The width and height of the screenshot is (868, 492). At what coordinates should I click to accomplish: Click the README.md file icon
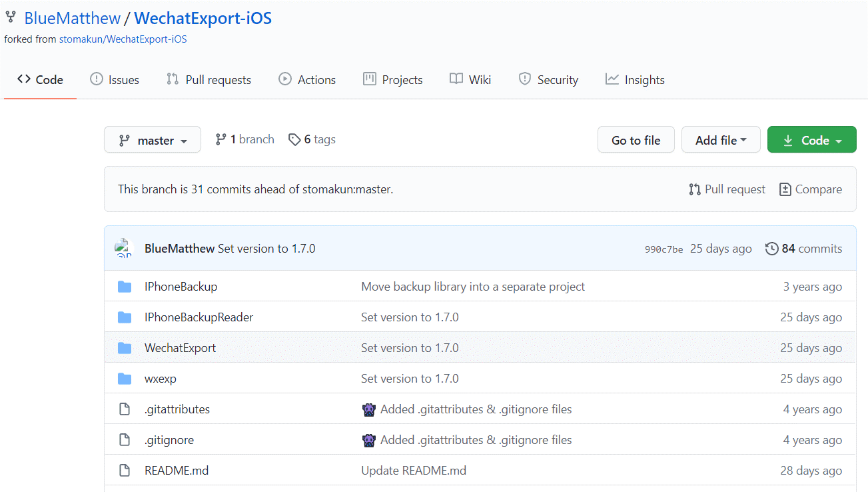coord(125,471)
